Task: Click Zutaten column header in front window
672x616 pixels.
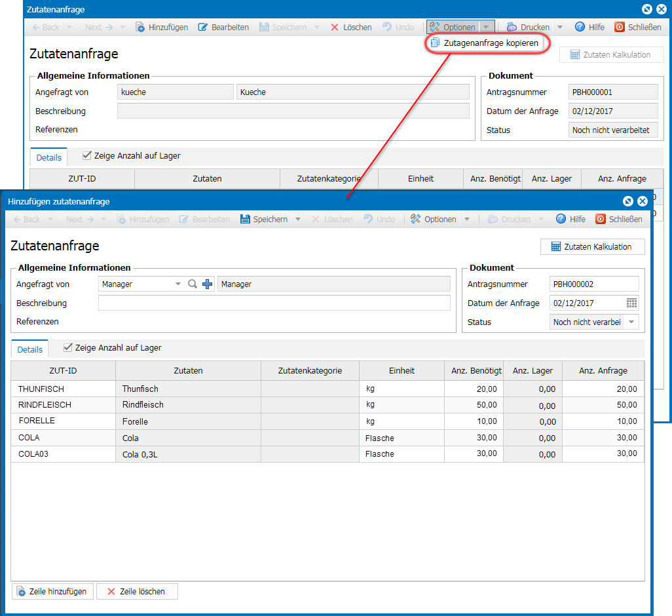Action: 188,370
